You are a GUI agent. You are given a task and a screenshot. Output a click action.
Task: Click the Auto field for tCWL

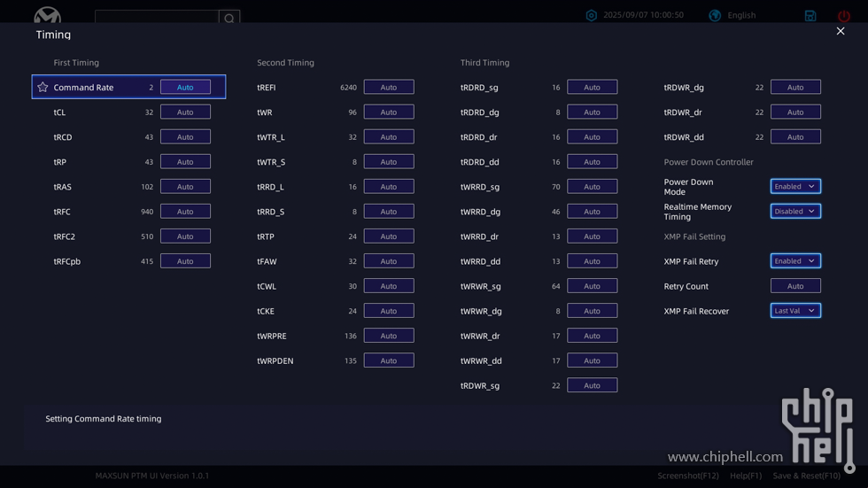pos(389,286)
